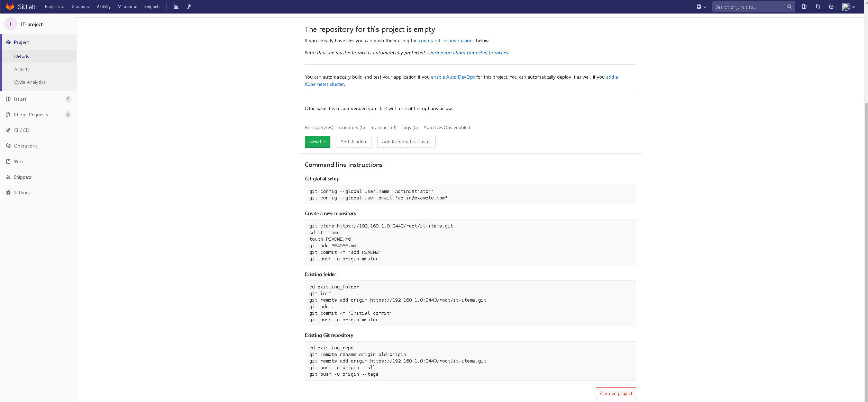Go to Milestones in top menu
868x402 pixels.
(x=127, y=7)
